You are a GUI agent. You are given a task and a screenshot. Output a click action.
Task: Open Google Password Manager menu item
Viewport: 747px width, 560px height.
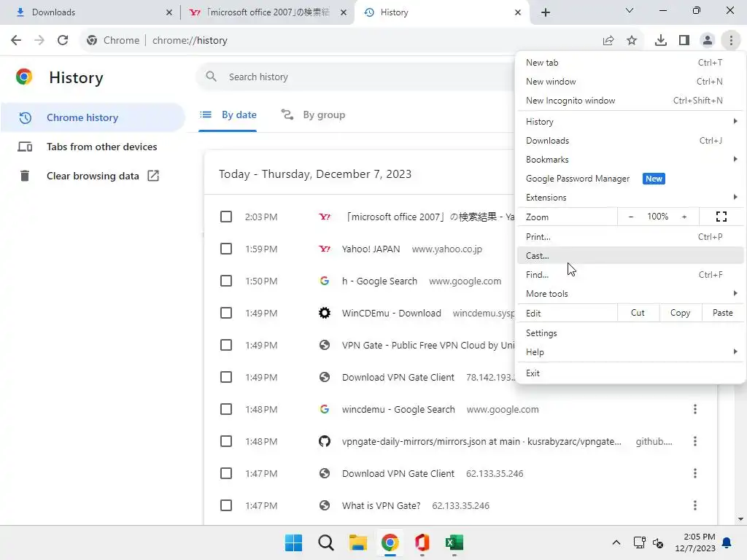tap(630, 179)
